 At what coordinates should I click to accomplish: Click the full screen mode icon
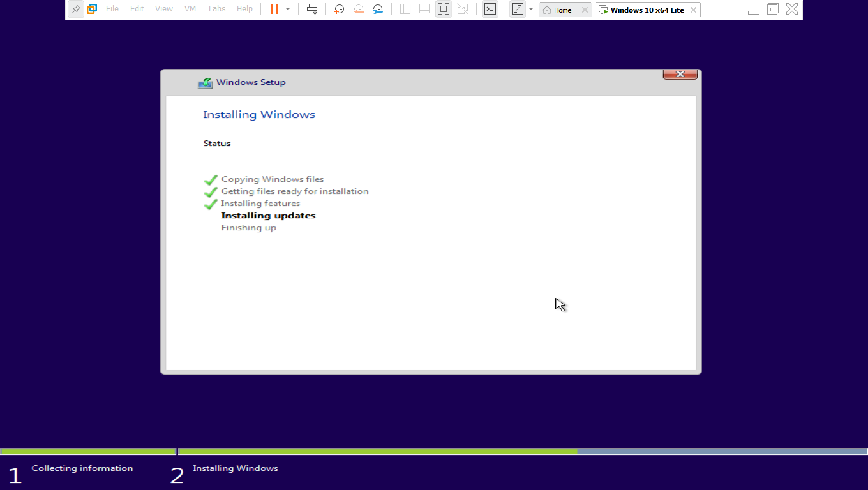(444, 9)
